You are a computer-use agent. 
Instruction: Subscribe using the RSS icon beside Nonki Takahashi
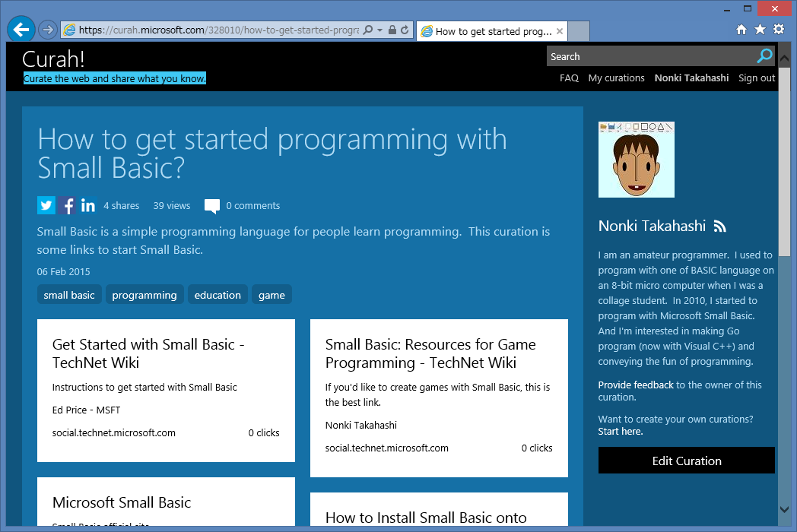pyautogui.click(x=719, y=226)
